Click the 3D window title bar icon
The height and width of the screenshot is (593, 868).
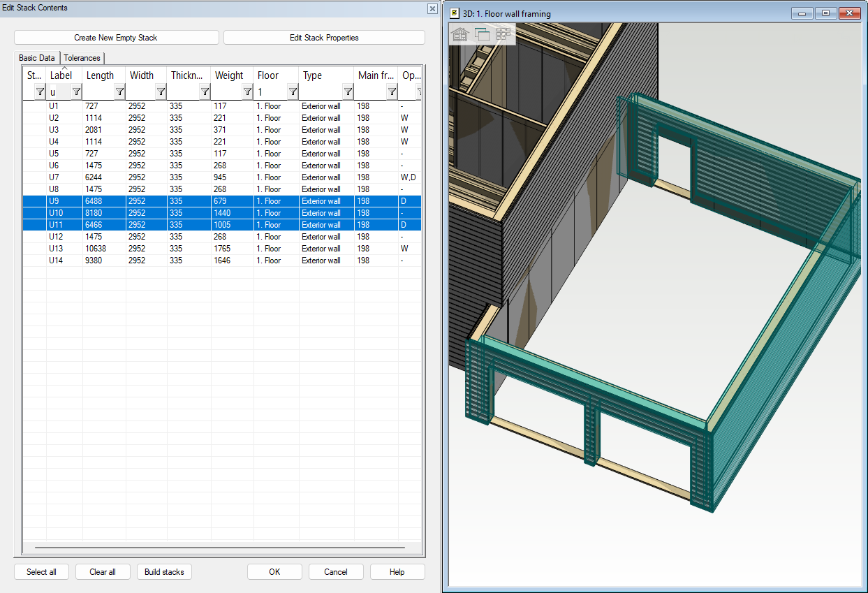coord(455,13)
